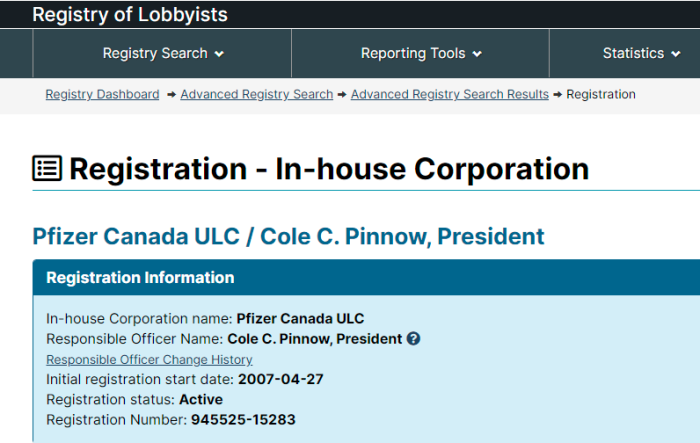Open Advanced Registry Search breadcrumb link
This screenshot has height=443, width=700.
(257, 95)
